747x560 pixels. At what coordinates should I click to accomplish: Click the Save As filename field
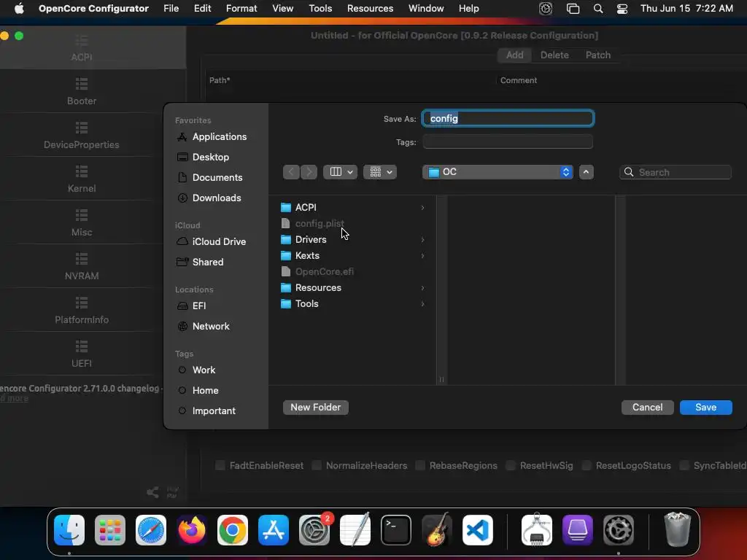508,118
